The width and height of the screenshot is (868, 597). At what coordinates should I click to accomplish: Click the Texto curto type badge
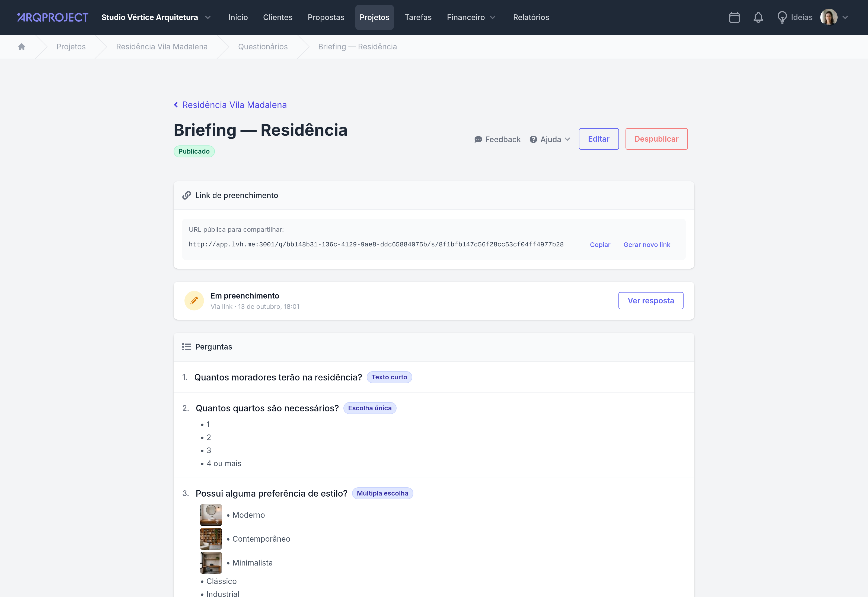coord(389,377)
